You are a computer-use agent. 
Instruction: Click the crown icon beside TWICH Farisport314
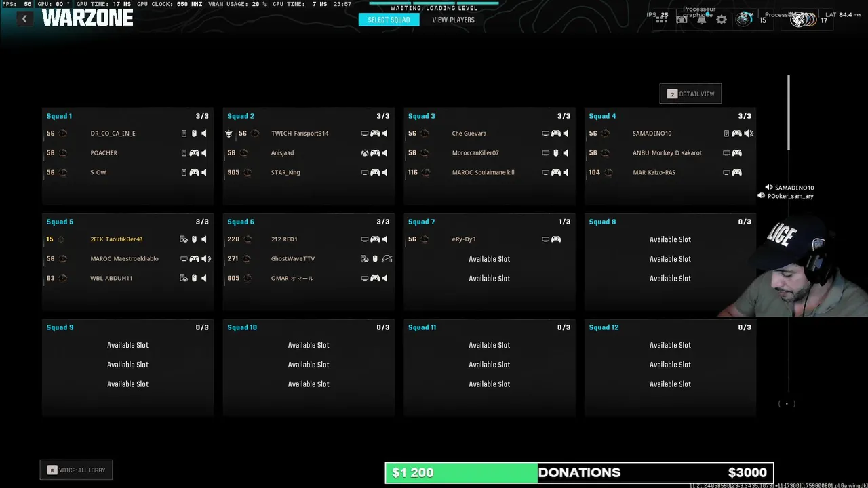click(x=229, y=134)
